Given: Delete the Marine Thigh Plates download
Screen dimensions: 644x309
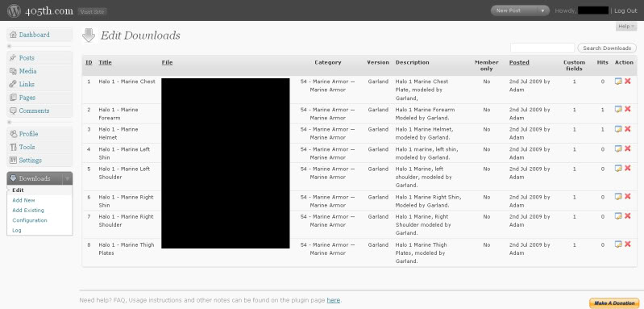Looking at the screenshot, I should (628, 244).
